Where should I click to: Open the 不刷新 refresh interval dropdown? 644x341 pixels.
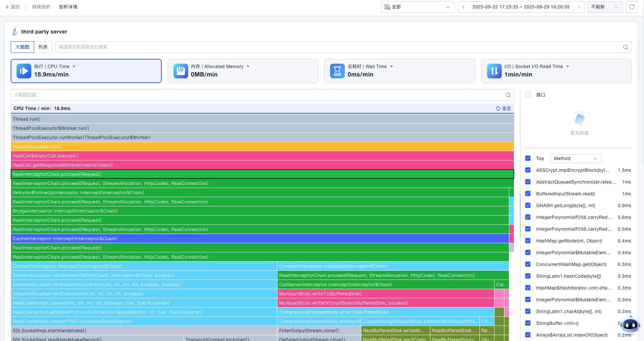(604, 7)
